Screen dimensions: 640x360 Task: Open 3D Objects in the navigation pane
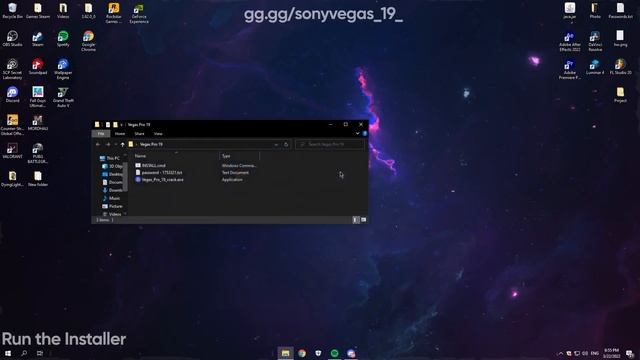112,167
